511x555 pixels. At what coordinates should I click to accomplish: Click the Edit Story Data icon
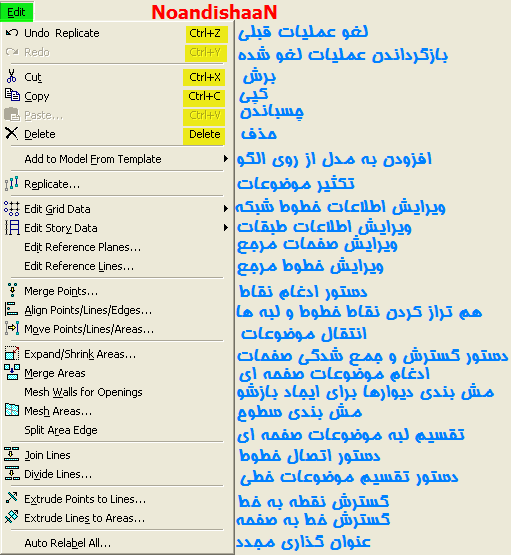click(x=12, y=228)
